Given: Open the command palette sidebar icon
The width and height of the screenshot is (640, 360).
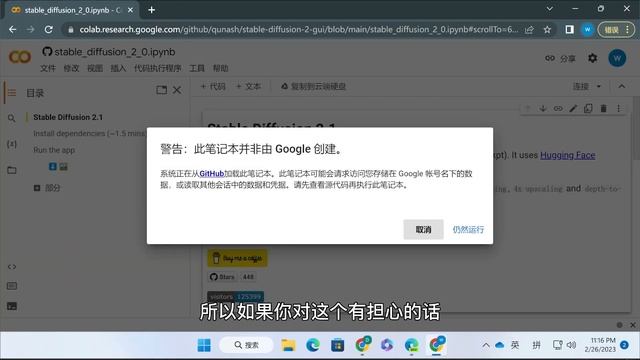Looking at the screenshot, I should [x=11, y=286].
